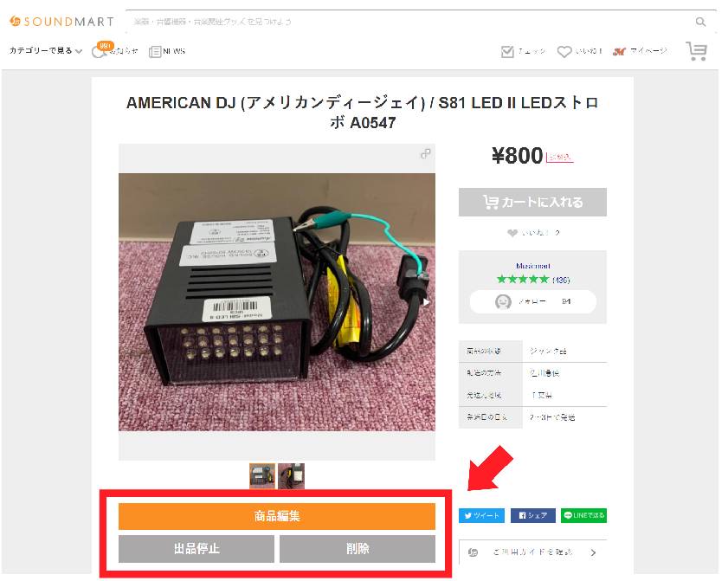Expand the カテゴリーで見る dropdown
The width and height of the screenshot is (728, 581).
[46, 50]
